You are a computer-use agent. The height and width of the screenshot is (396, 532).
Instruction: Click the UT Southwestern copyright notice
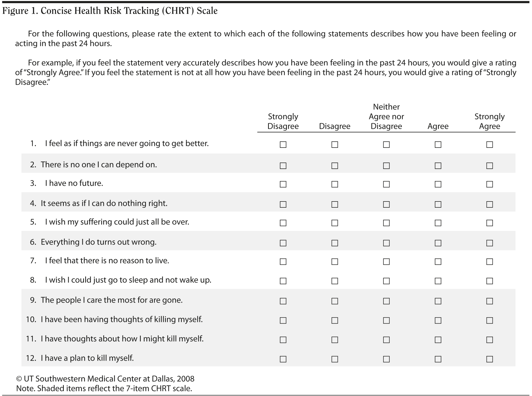pos(105,378)
